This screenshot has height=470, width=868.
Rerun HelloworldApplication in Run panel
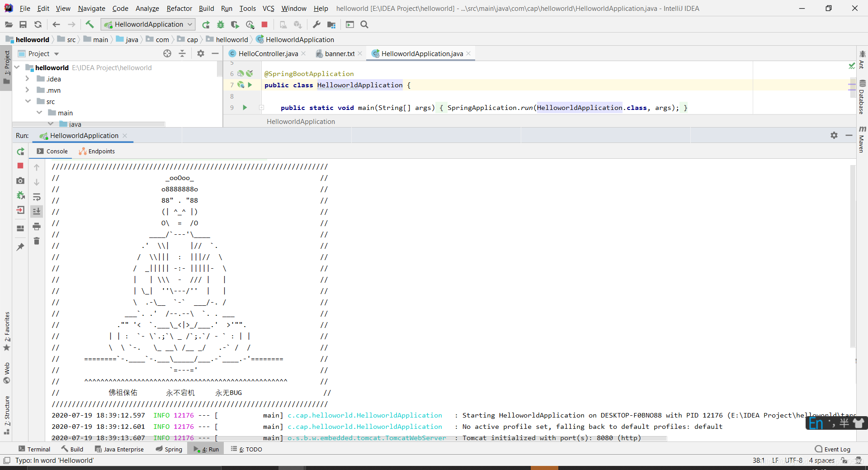[20, 152]
